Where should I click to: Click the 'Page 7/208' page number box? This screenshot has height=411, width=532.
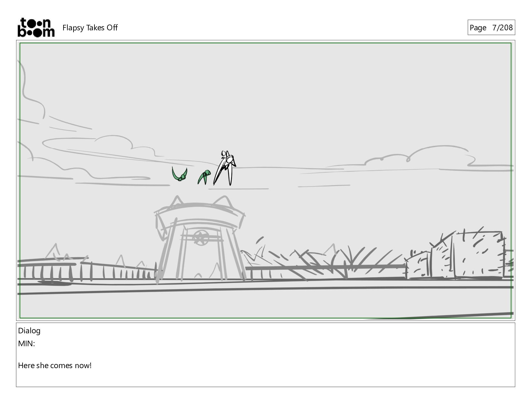(x=491, y=27)
